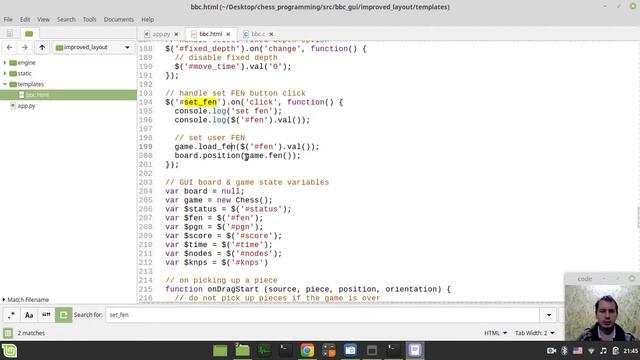Open the Help menu
This screenshot has height=360, width=640.
click(147, 19)
